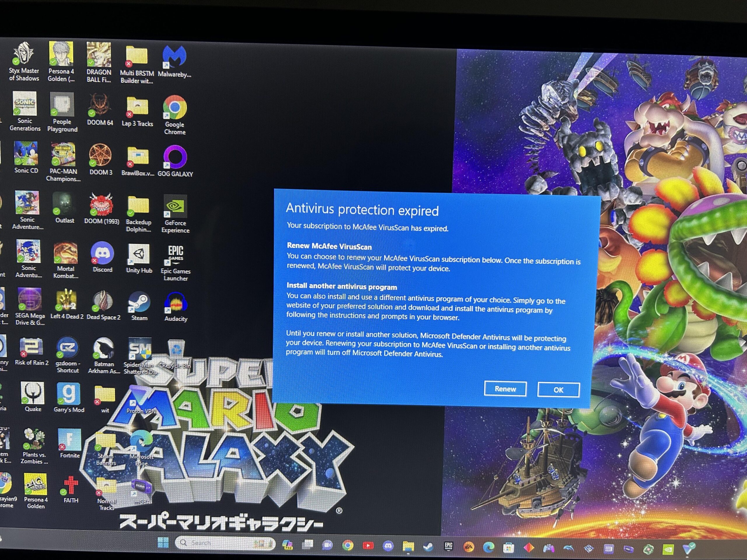Select the Plants vs. Zombies icon

point(34,446)
